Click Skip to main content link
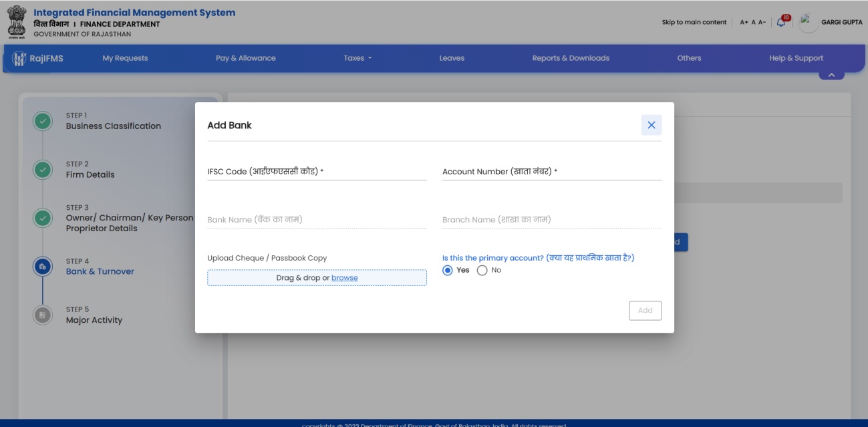868x427 pixels. (694, 22)
